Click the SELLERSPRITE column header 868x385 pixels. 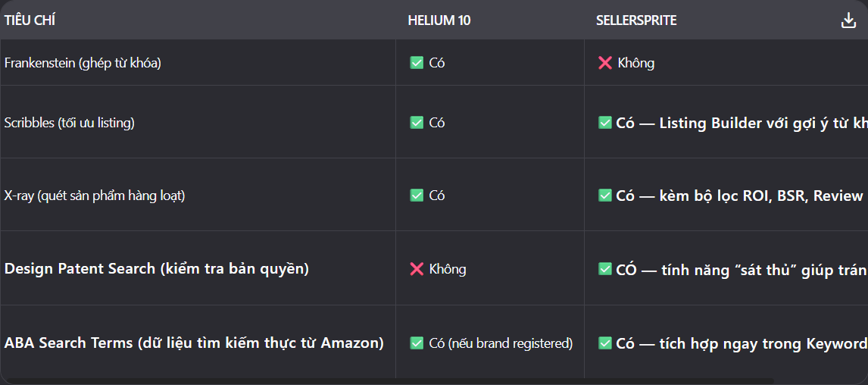tap(636, 21)
